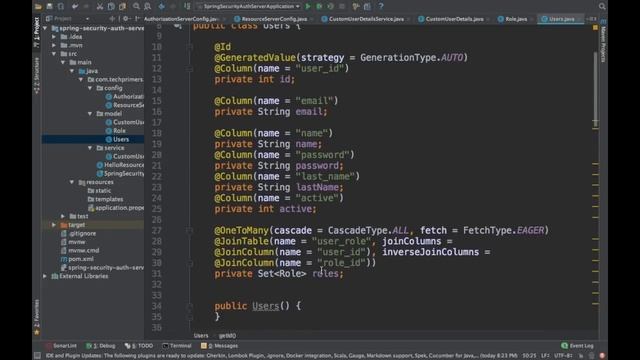
Task: Start debugging with the bug icon
Action: (x=319, y=6)
